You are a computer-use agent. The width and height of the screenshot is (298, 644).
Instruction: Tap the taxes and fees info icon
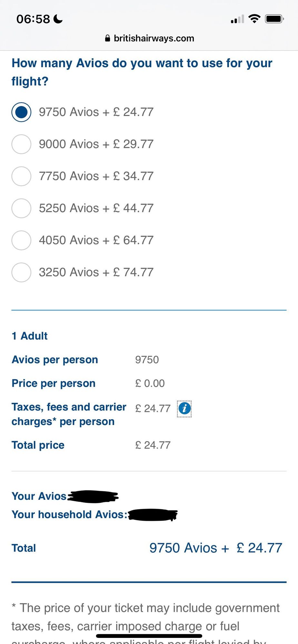184,409
